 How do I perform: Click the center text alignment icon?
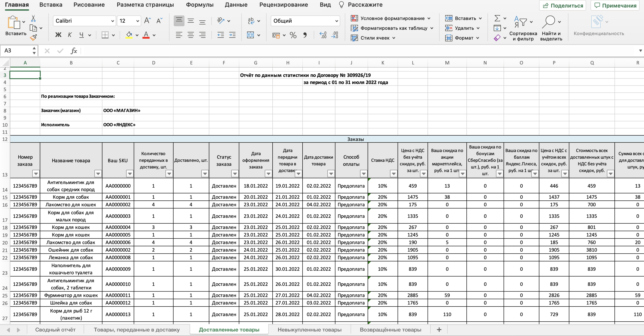point(191,35)
